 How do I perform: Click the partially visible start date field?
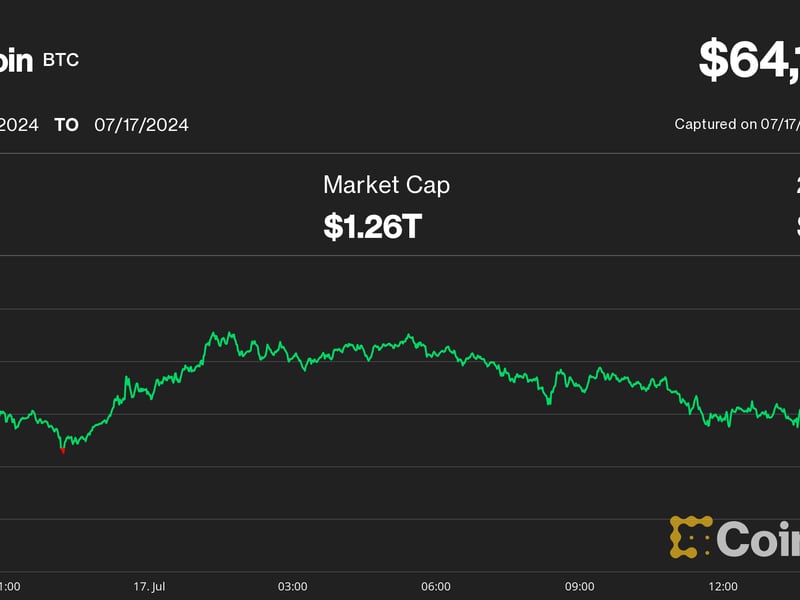19,125
